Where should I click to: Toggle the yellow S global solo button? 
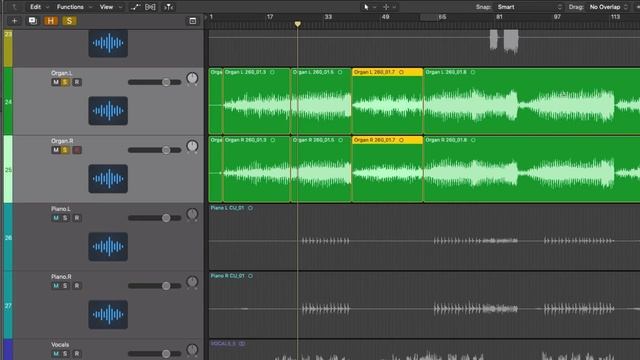point(69,21)
